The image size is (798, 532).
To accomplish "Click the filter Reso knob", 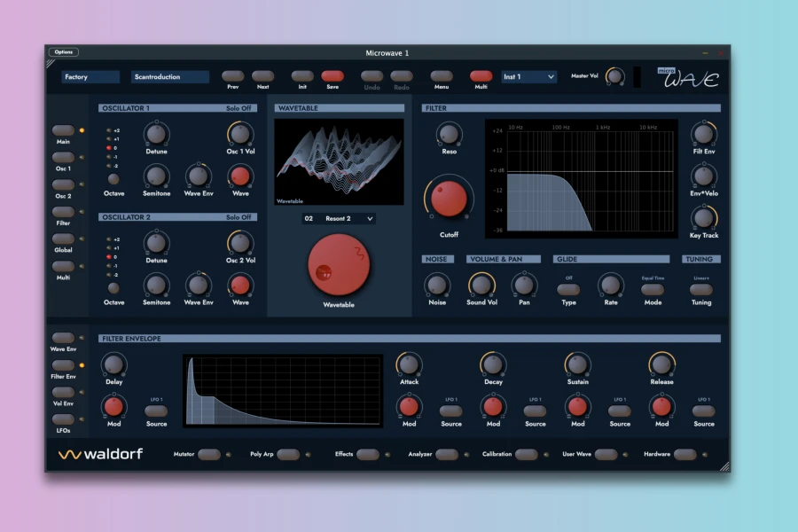I will 449,134.
